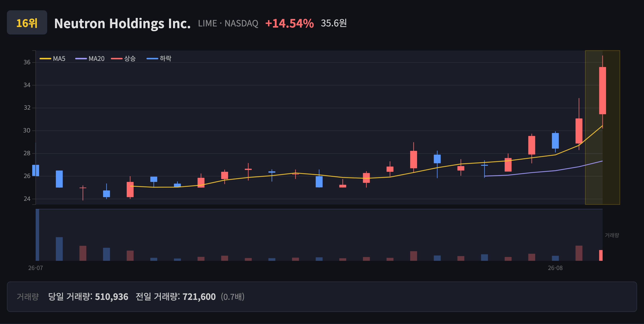Click the latest highlighted red candlestick
The width and height of the screenshot is (644, 324).
click(x=602, y=90)
